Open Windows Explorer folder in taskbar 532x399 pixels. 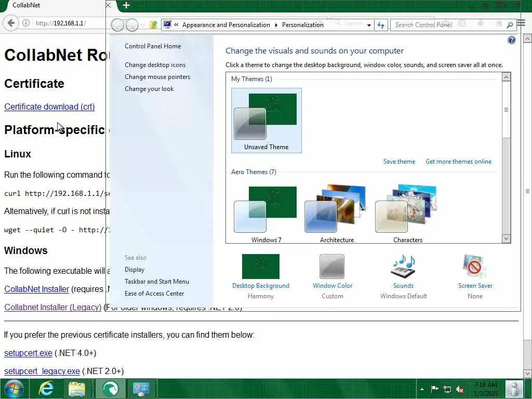click(77, 389)
